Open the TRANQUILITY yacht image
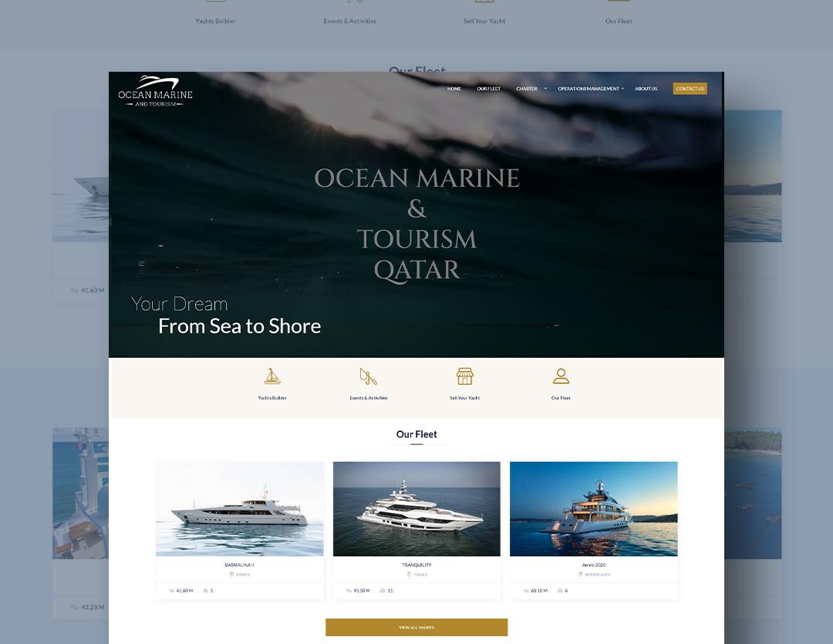The height and width of the screenshot is (644, 833). click(416, 508)
